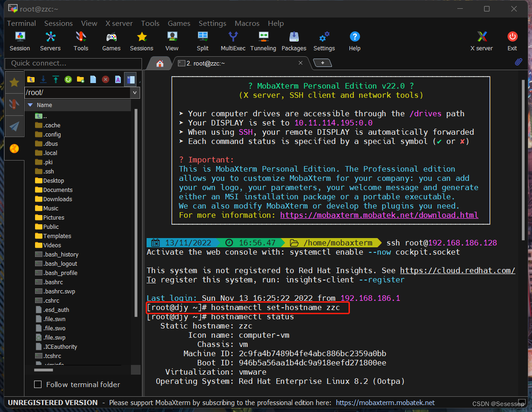
Task: Select the Desktop folder
Action: pyautogui.click(x=49, y=181)
